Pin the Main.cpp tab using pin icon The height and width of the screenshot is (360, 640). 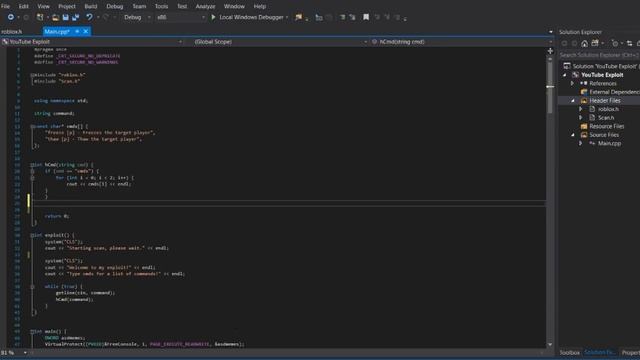(77, 31)
